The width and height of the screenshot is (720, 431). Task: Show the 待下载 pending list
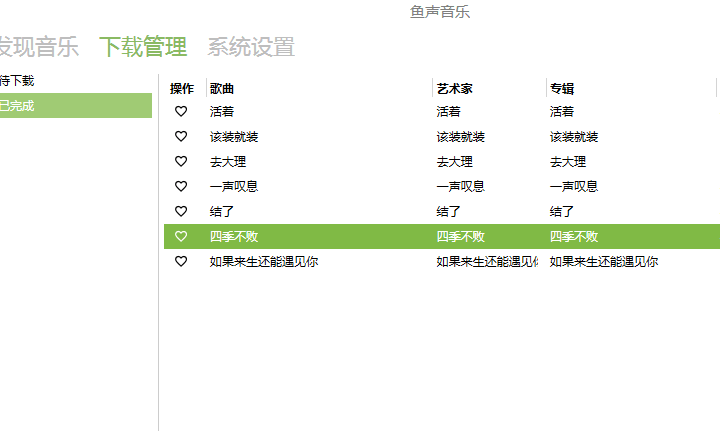(x=18, y=81)
